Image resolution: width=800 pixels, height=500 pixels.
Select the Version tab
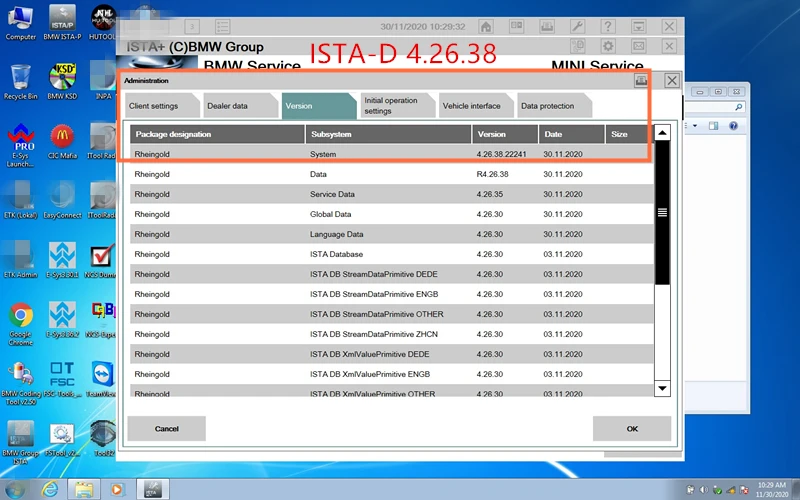(319, 106)
